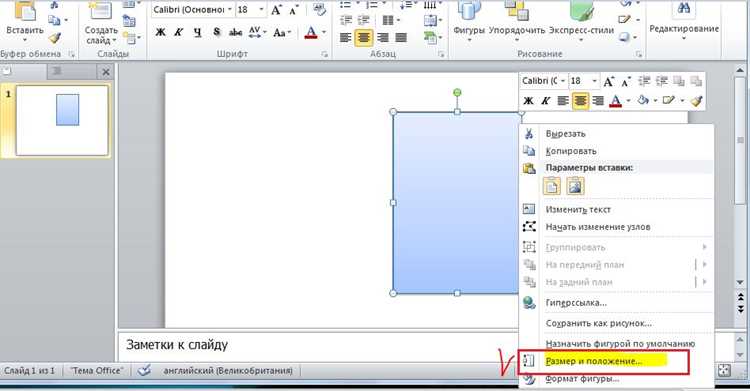Click the mini toolbar Shape Outline pencil icon
Image resolution: width=750 pixels, height=391 pixels.
click(669, 101)
